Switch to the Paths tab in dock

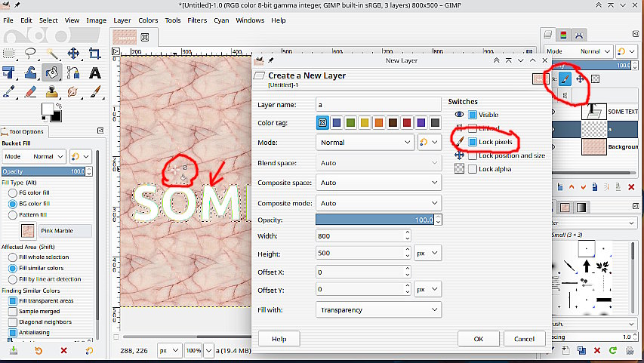tap(579, 35)
